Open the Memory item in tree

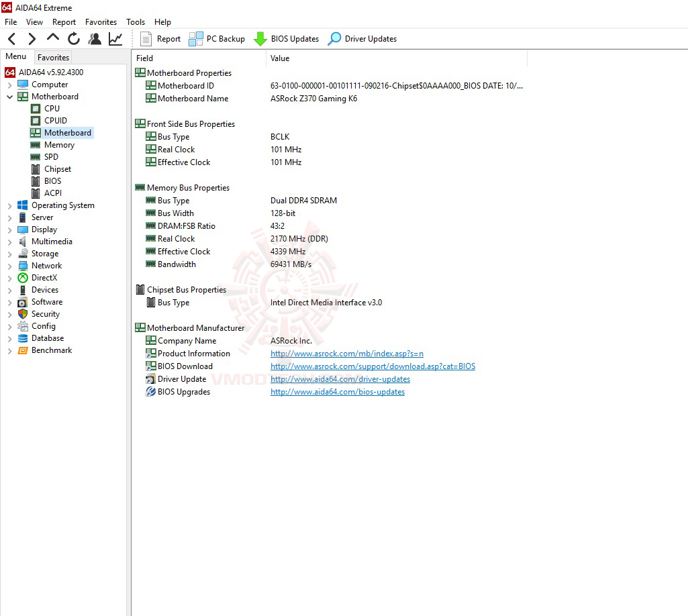click(x=59, y=145)
